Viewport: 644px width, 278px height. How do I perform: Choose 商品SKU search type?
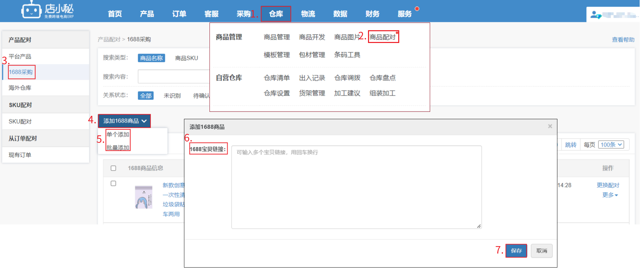pyautogui.click(x=186, y=58)
